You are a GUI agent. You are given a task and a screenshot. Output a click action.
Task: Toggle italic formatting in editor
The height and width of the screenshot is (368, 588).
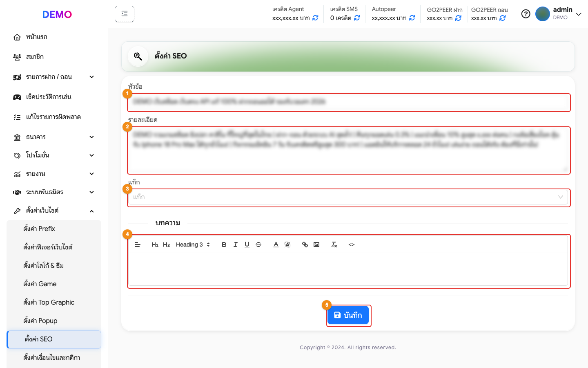pyautogui.click(x=235, y=245)
